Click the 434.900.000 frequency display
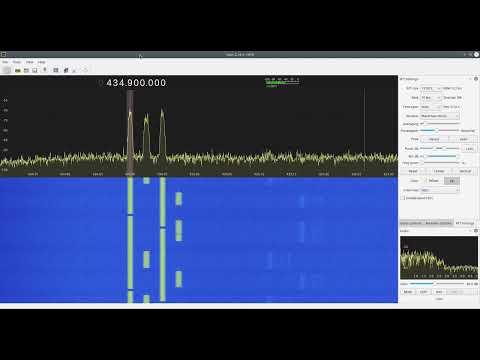The height and width of the screenshot is (360, 480). [136, 83]
